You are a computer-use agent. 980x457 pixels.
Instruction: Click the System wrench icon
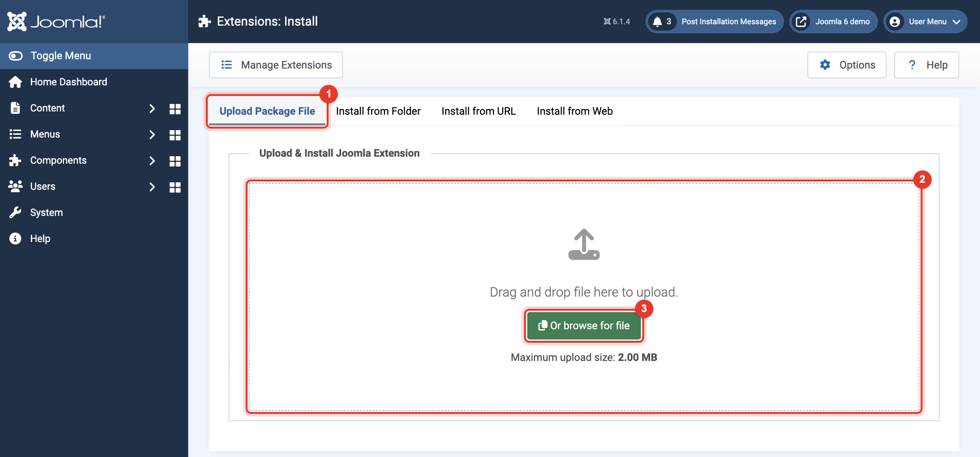[x=15, y=213]
